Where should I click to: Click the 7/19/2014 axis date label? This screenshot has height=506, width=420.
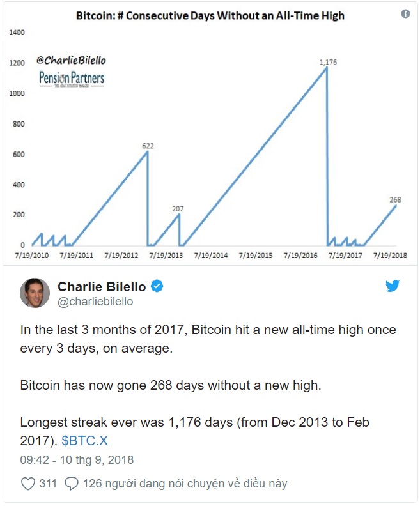[211, 256]
